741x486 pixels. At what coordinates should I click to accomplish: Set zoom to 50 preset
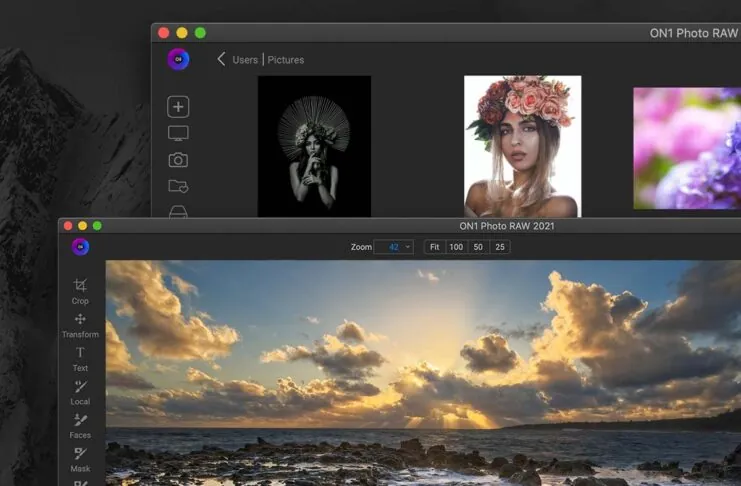coord(479,247)
